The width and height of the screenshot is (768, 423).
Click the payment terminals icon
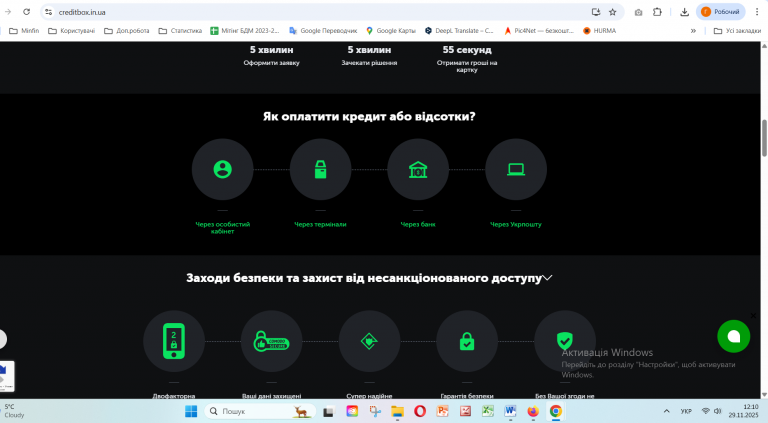tap(320, 169)
